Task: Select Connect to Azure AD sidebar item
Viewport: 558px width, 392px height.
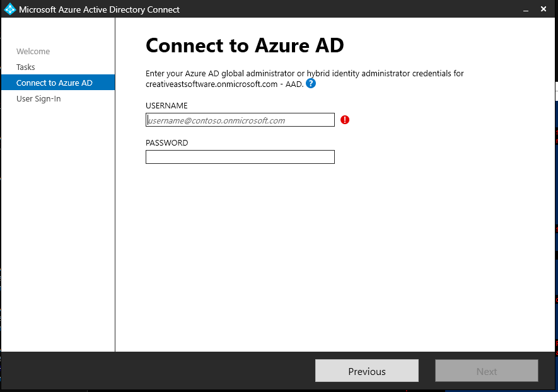Action: click(54, 83)
